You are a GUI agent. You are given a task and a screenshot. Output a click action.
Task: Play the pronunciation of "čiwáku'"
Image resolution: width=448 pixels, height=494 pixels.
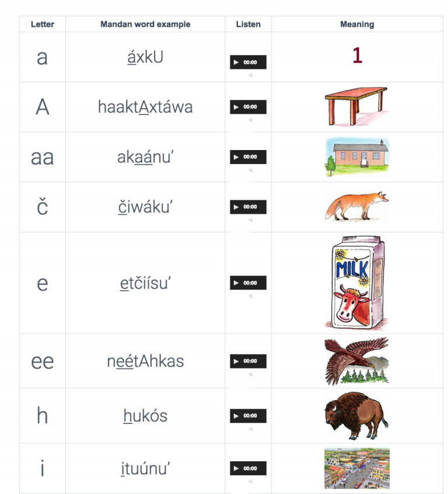coord(237,207)
